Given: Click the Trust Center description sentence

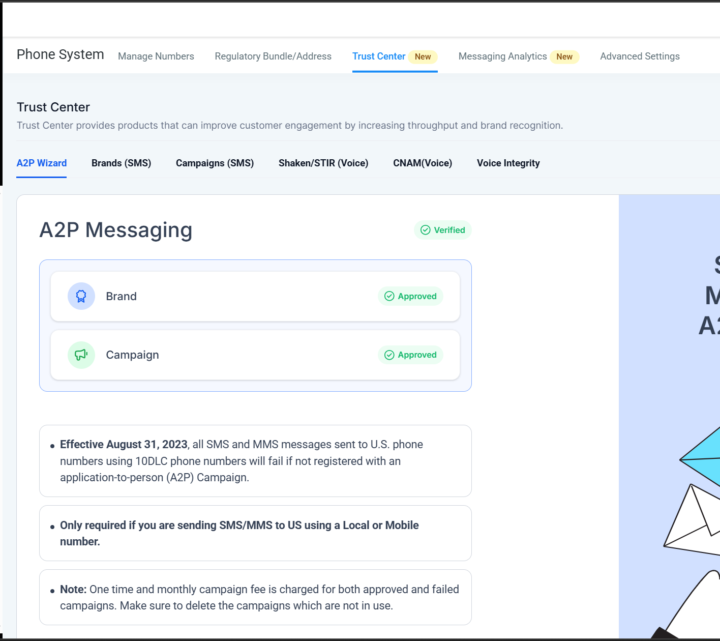Looking at the screenshot, I should 290,125.
